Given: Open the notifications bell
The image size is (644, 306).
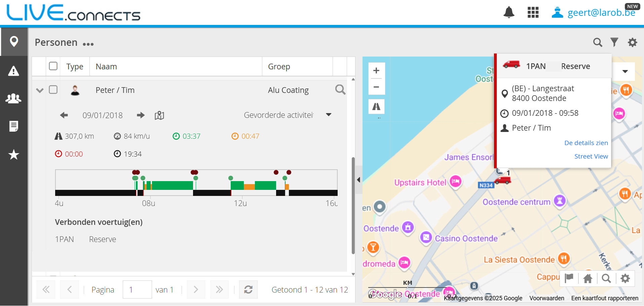Looking at the screenshot, I should (509, 12).
